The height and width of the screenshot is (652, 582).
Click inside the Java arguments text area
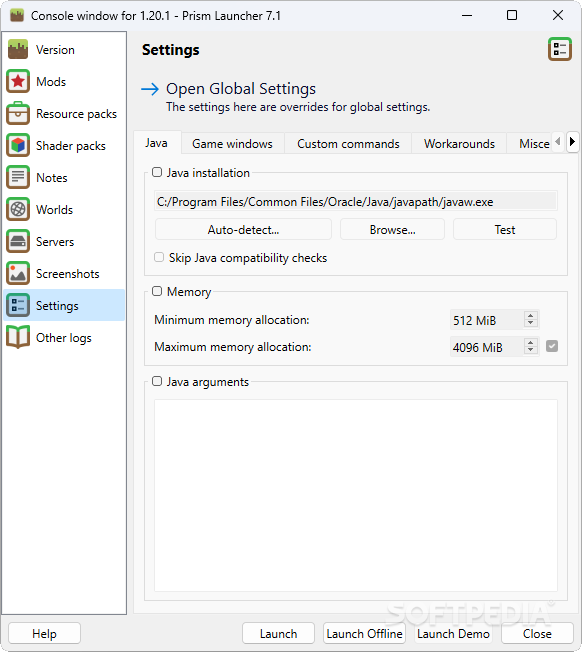click(x=355, y=495)
